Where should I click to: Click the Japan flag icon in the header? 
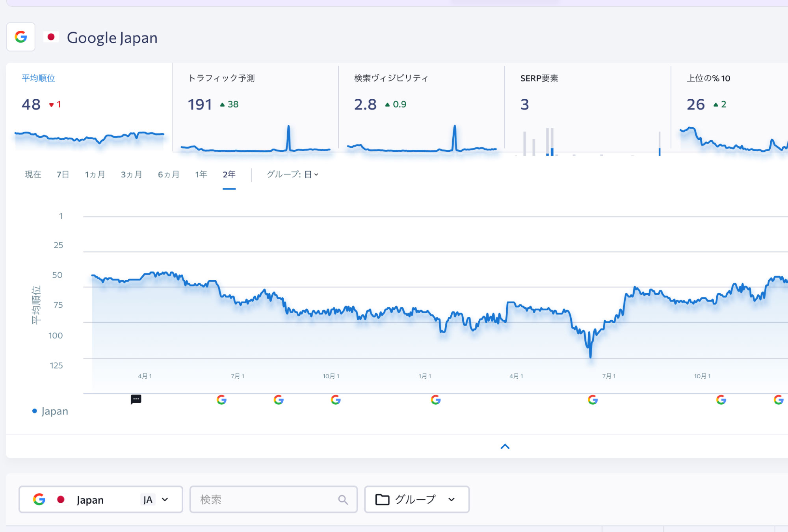pyautogui.click(x=51, y=37)
